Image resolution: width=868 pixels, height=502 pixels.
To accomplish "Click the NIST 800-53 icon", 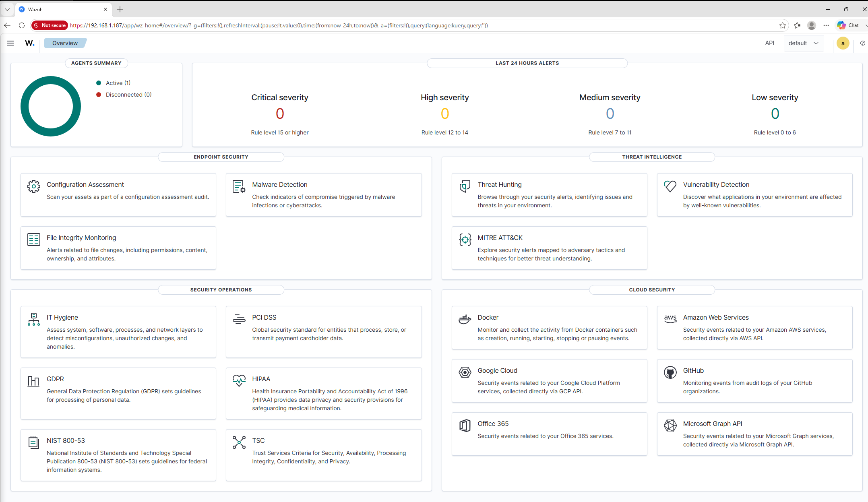I will 34,442.
